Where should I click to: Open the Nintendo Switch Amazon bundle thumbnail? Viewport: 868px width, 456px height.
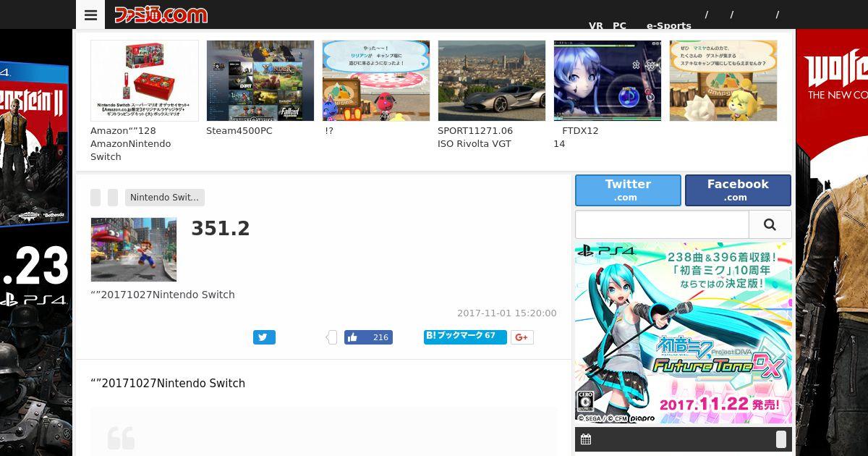click(x=145, y=80)
